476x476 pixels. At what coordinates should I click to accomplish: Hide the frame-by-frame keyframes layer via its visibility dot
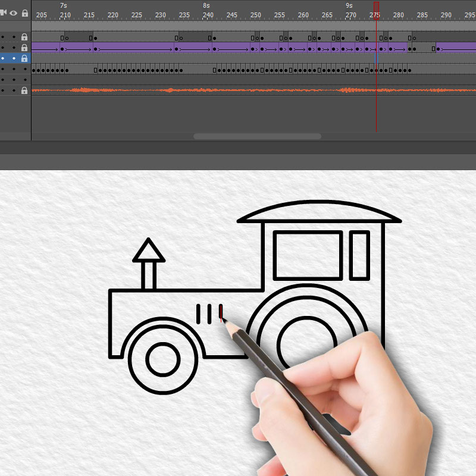pos(14,69)
